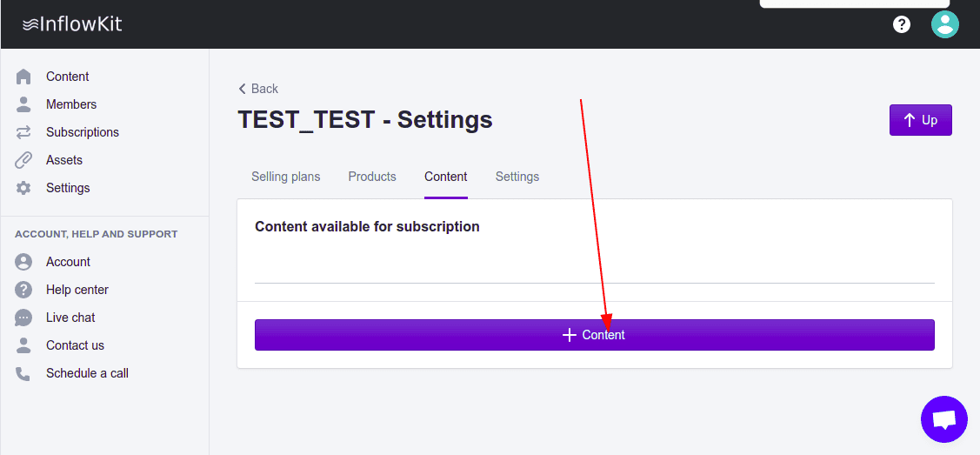The image size is (980, 455).
Task: Click the Up button
Action: [920, 120]
